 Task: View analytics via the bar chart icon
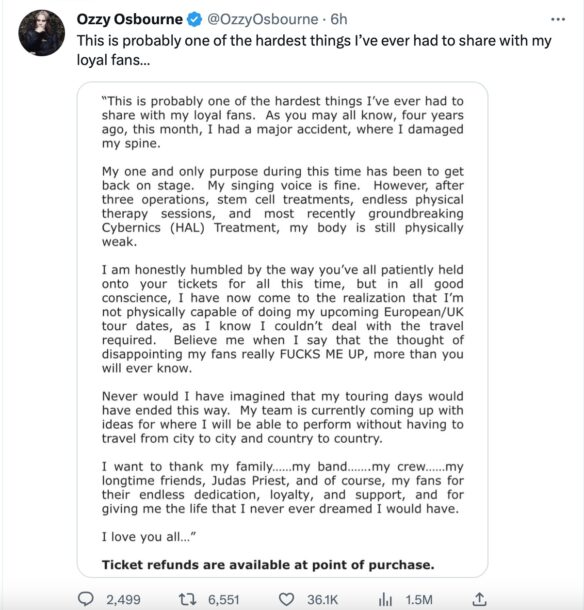385,599
